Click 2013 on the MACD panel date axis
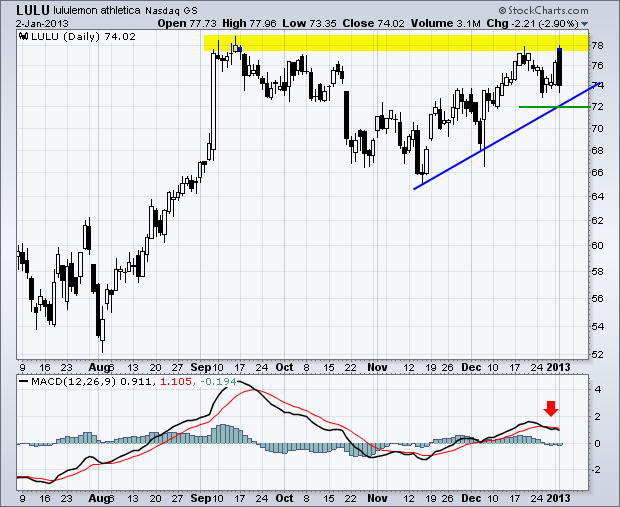 click(558, 498)
